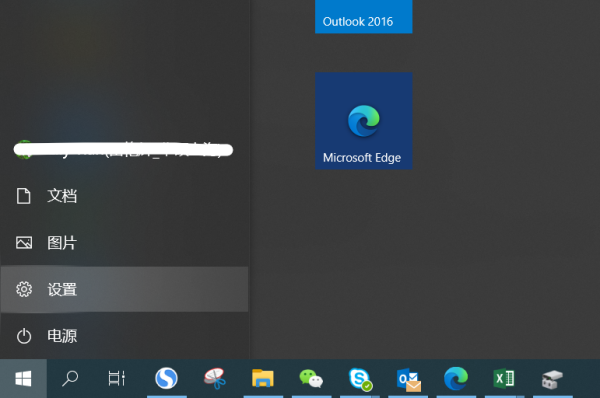Select 文档 in the Start menu
This screenshot has width=600, height=398.
coord(124,196)
